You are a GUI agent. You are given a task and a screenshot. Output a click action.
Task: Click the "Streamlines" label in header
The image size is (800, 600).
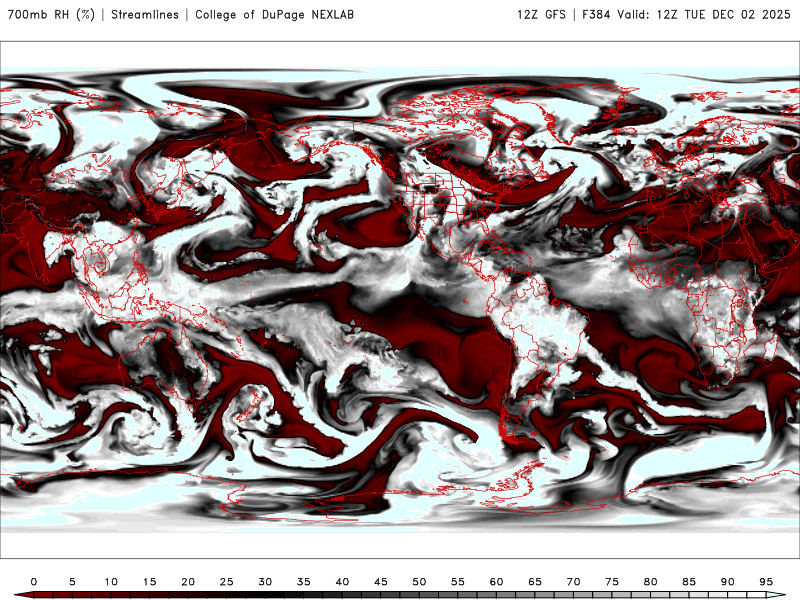[145, 14]
